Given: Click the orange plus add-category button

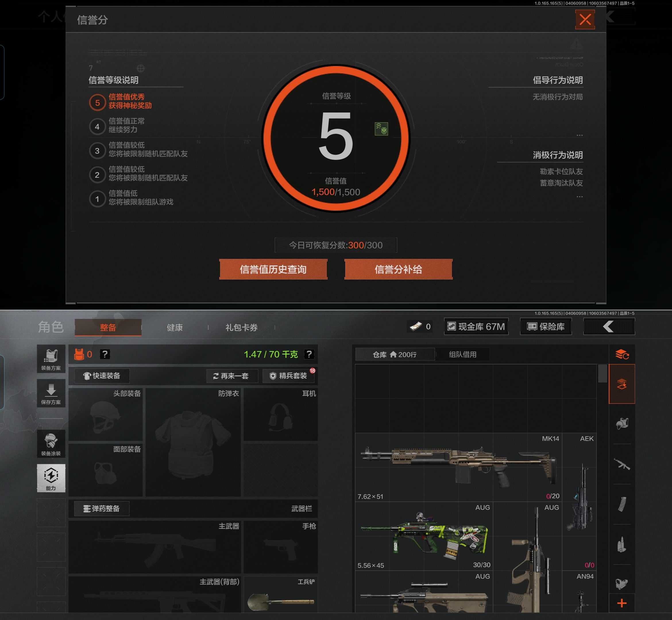Looking at the screenshot, I should point(622,603).
